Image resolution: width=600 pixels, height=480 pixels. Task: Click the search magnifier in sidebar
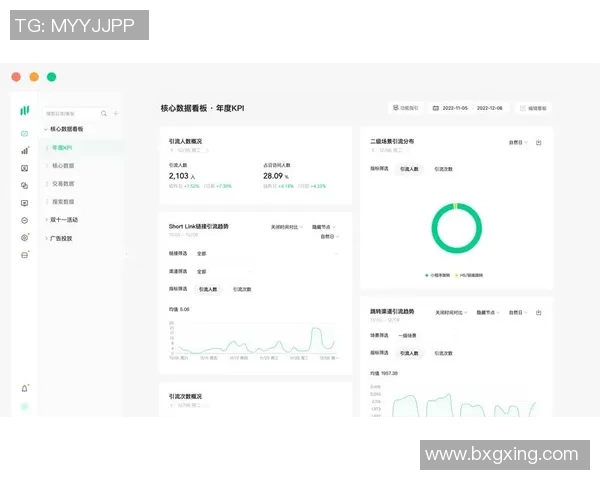tap(103, 114)
